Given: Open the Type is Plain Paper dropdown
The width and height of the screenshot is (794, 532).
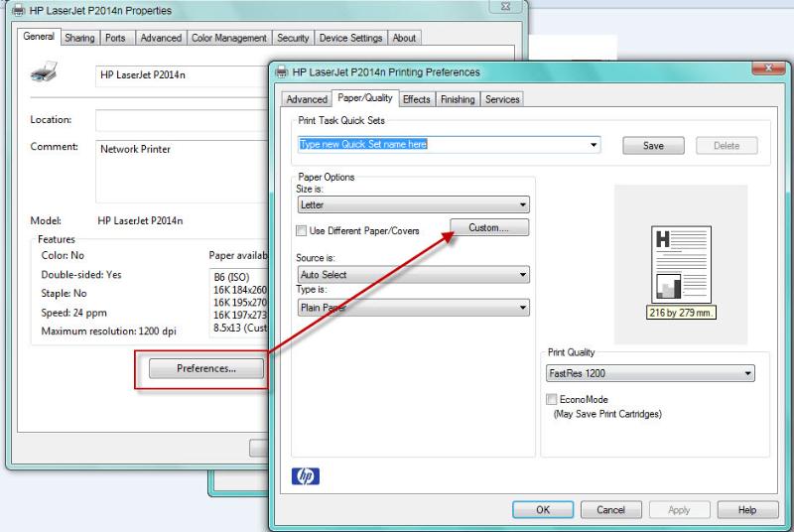Looking at the screenshot, I should point(413,308).
